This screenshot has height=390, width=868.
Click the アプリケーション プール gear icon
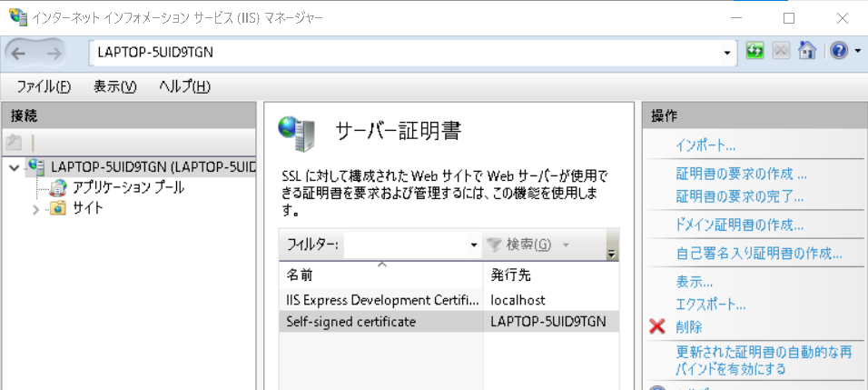[57, 188]
